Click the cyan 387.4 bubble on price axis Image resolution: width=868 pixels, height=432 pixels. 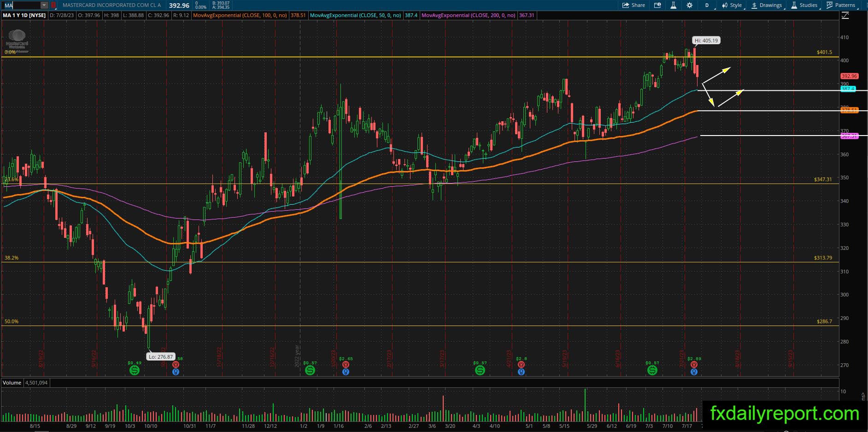848,89
